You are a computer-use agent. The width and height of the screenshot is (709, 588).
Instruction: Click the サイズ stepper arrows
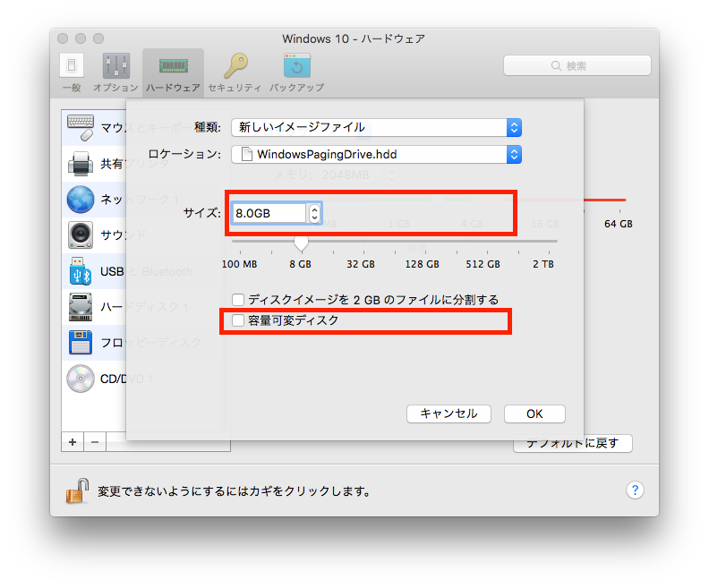point(314,213)
